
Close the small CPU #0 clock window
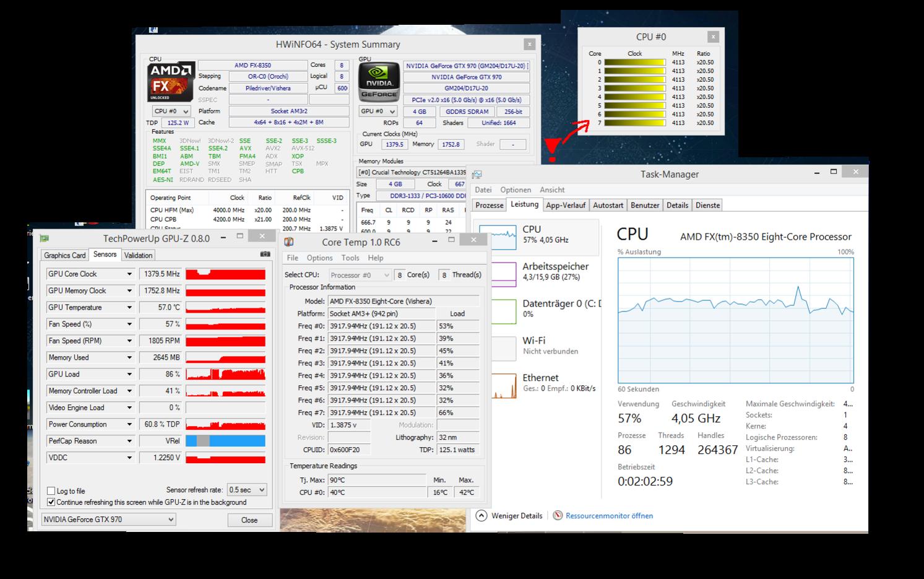click(x=714, y=37)
